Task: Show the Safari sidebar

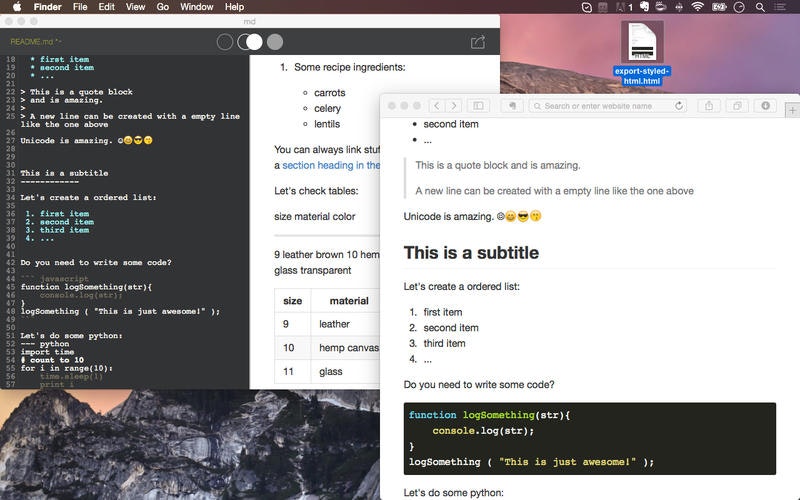Action: coord(479,106)
